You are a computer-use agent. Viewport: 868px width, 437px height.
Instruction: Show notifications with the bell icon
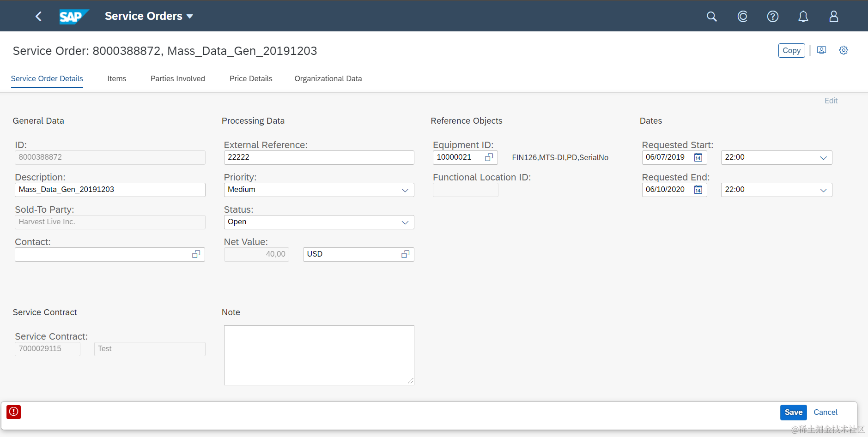[x=803, y=17]
